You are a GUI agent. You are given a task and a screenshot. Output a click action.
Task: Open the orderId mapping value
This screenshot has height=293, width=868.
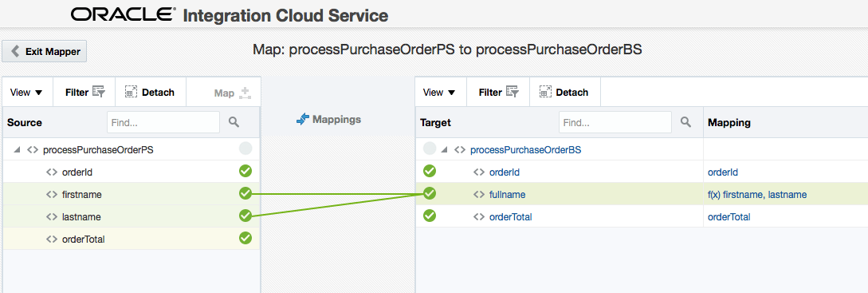pos(722,172)
